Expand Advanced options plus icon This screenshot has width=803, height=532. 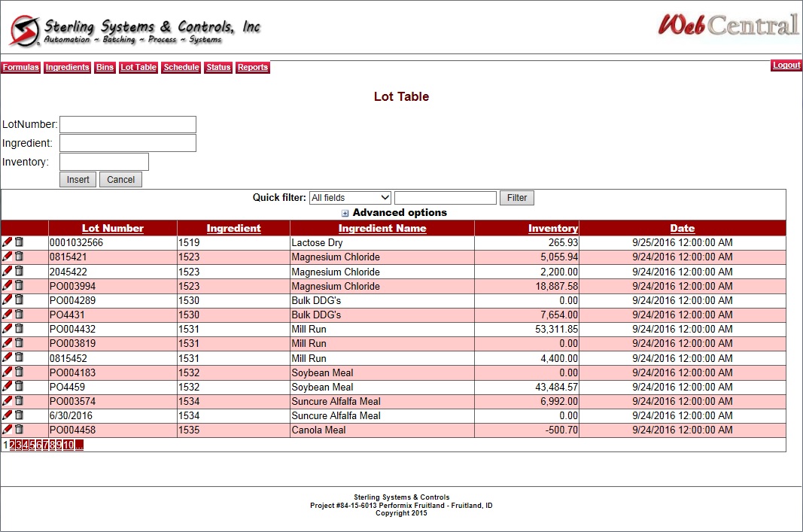click(x=345, y=213)
